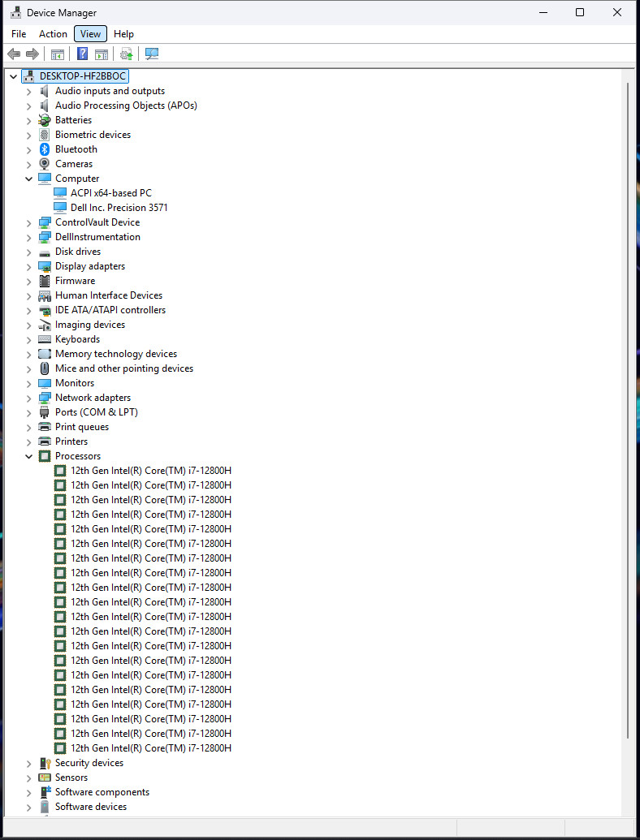This screenshot has width=640, height=840.
Task: Click Show/Hide console tree toolbar icon
Action: click(58, 54)
